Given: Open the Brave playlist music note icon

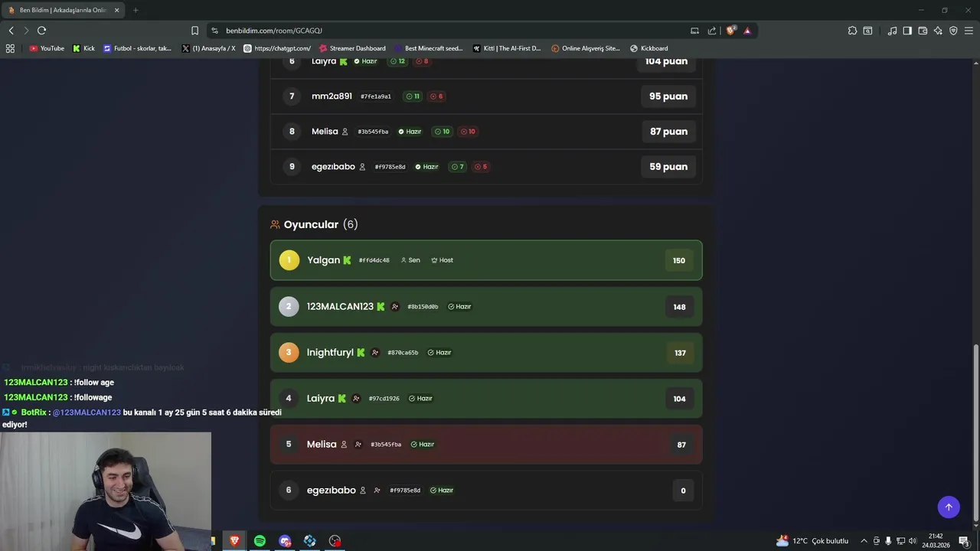Looking at the screenshot, I should coord(892,31).
